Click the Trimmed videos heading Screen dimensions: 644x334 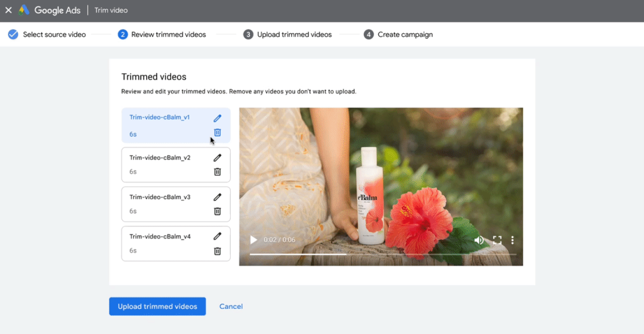154,77
